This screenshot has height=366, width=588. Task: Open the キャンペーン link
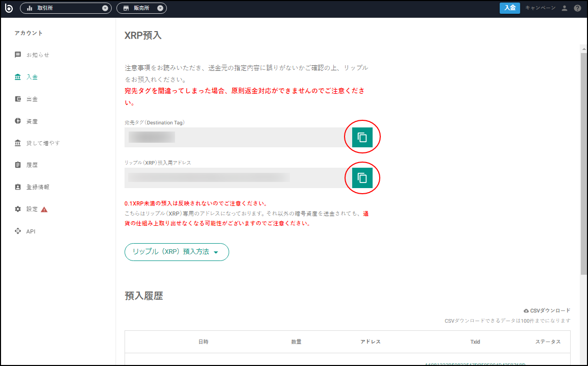coord(541,8)
